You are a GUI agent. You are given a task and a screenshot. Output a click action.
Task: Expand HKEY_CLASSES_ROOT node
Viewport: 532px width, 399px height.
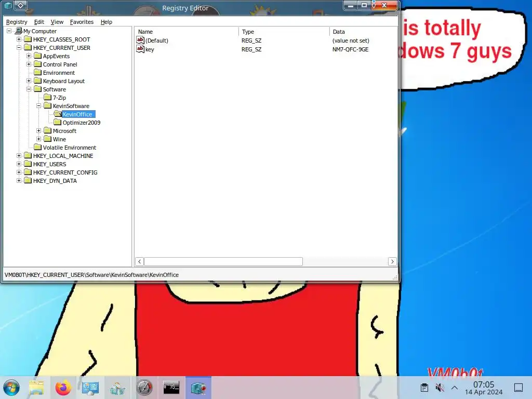click(x=19, y=39)
